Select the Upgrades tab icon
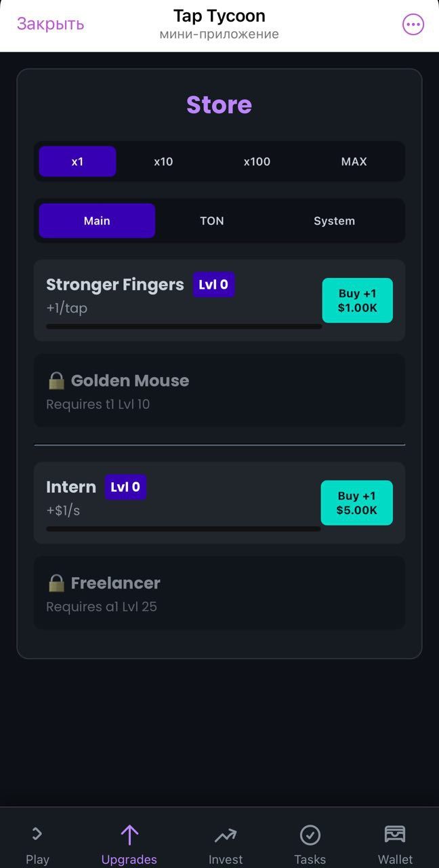 (129, 835)
